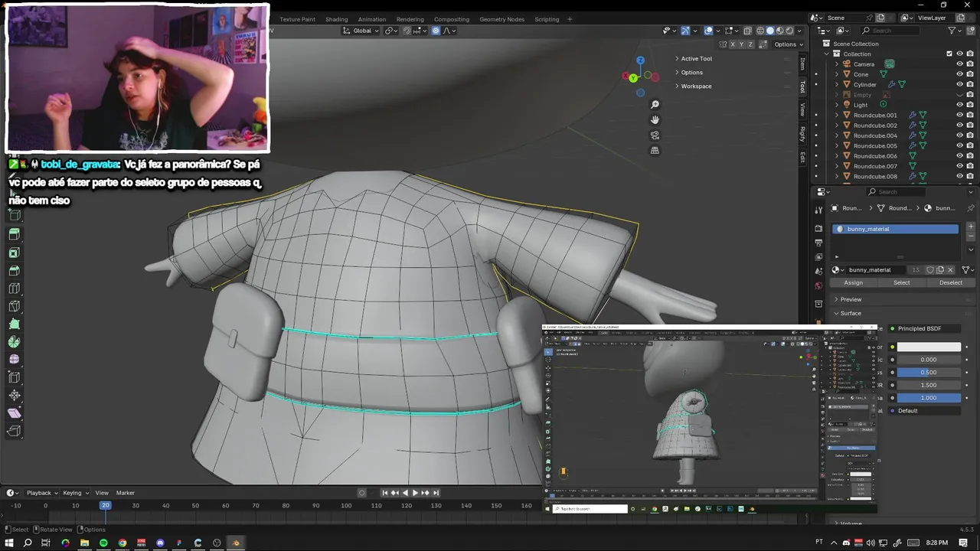Open the Global transform orientation dropdown
980x551 pixels.
coord(361,31)
